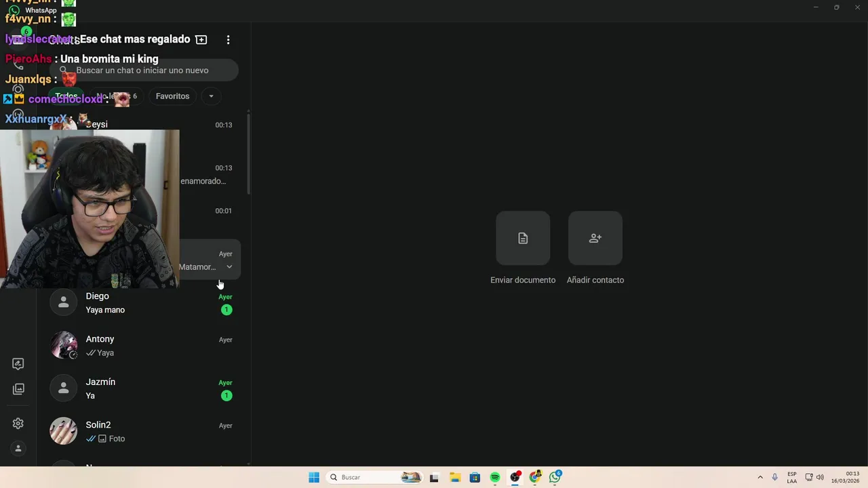Open Diego's chat

click(144, 303)
